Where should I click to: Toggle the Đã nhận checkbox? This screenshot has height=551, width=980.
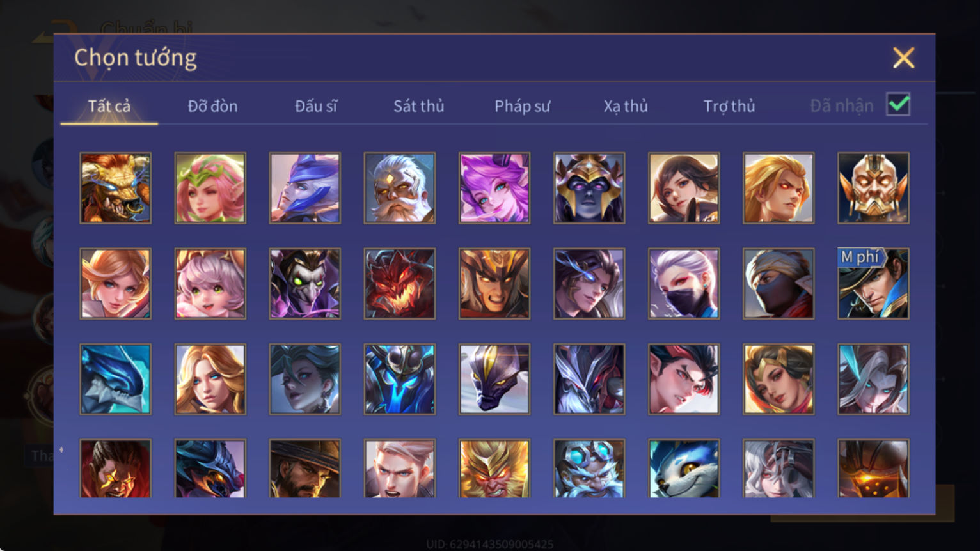pyautogui.click(x=898, y=104)
